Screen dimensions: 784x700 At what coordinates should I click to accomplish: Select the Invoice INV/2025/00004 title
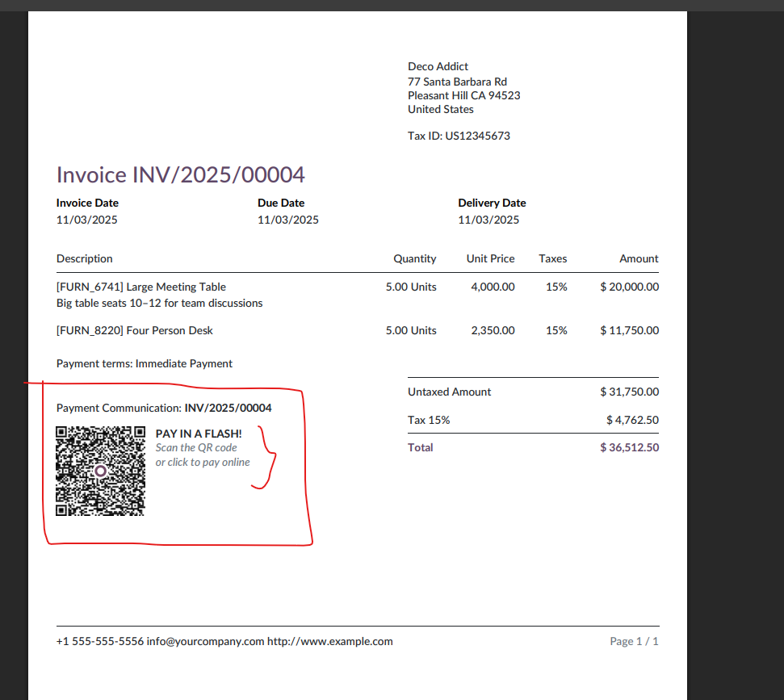click(180, 175)
